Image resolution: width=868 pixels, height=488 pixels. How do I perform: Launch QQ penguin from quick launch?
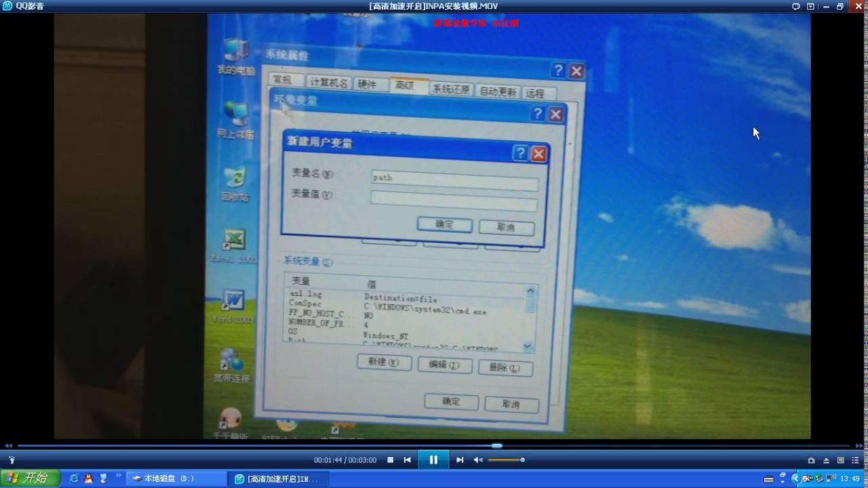tap(88, 479)
